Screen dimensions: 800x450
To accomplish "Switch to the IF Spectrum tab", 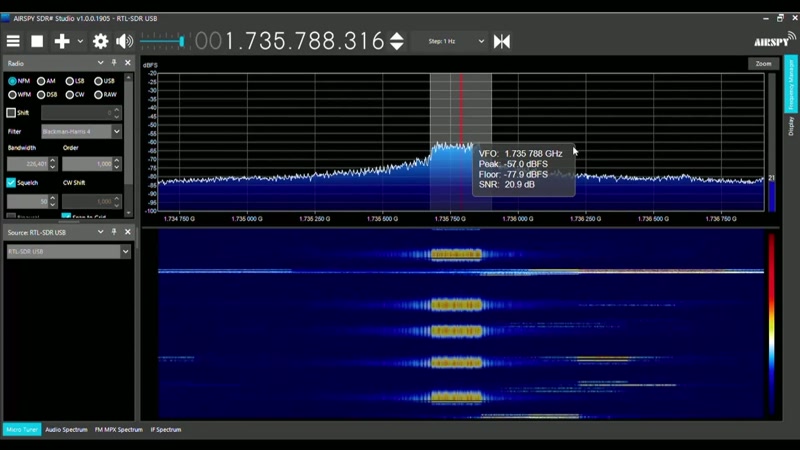I will [166, 430].
